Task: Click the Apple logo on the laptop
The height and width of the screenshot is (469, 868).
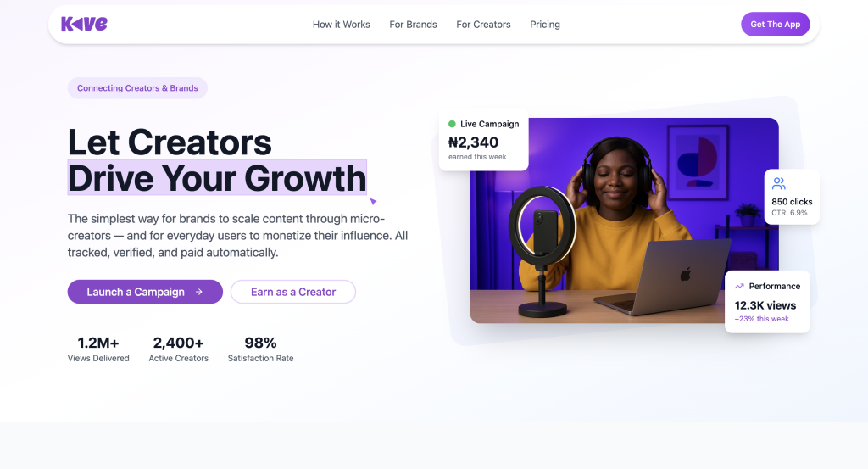Action: click(x=685, y=274)
